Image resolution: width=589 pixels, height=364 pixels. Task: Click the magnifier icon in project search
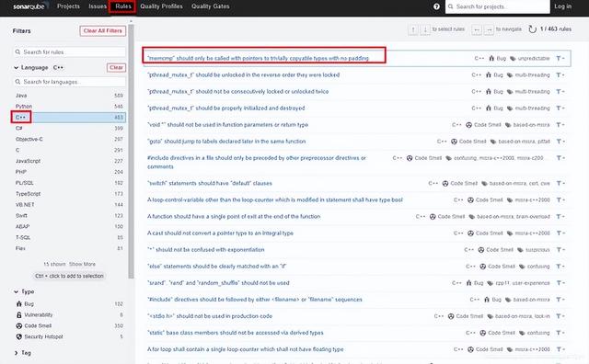[450, 6]
